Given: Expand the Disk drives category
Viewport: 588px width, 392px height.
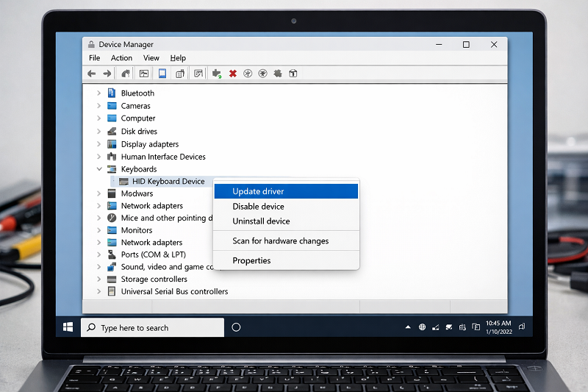Looking at the screenshot, I should (x=99, y=132).
